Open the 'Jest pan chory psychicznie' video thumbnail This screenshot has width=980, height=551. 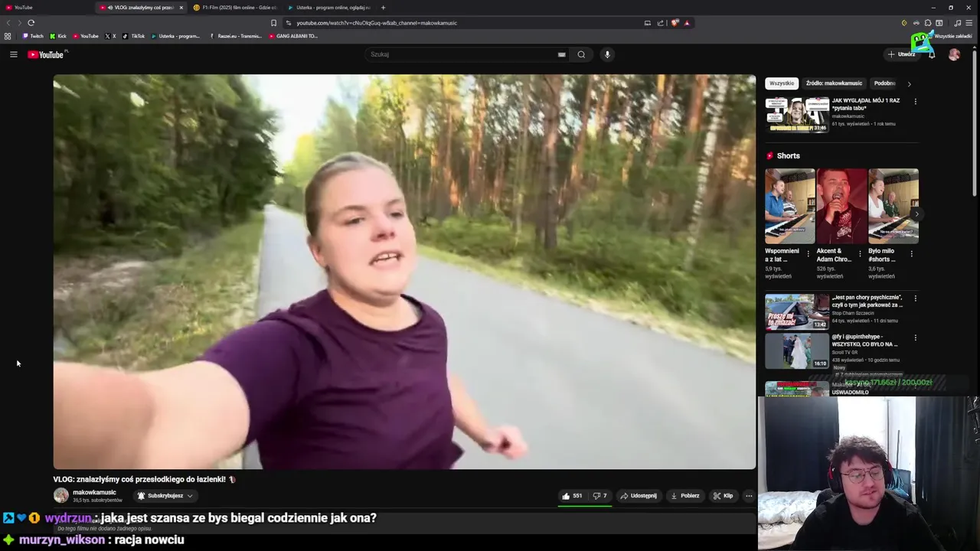point(797,311)
